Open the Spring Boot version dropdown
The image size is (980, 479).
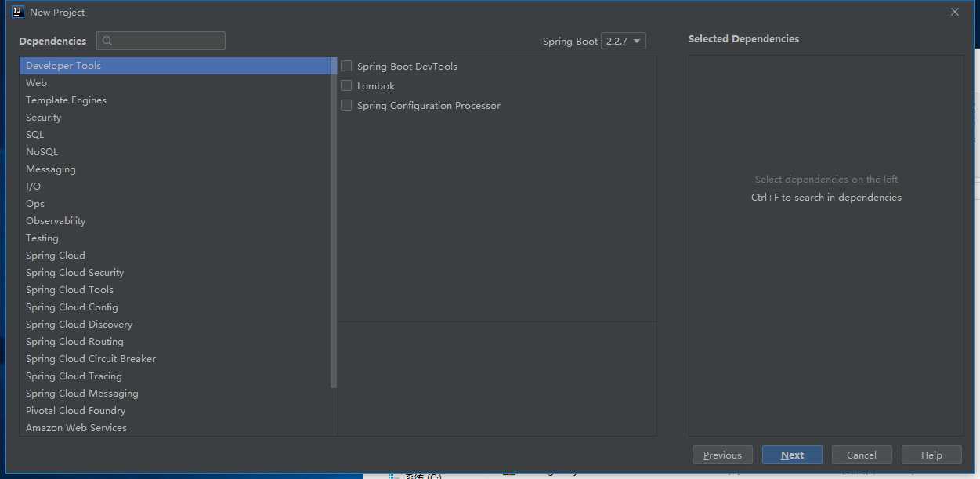pos(624,41)
